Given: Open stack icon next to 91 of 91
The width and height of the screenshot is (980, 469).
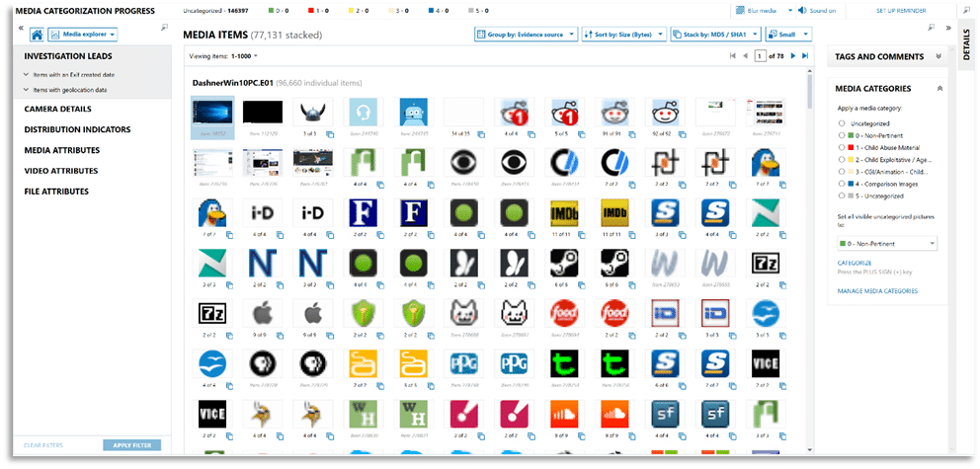Looking at the screenshot, I should pyautogui.click(x=630, y=134).
